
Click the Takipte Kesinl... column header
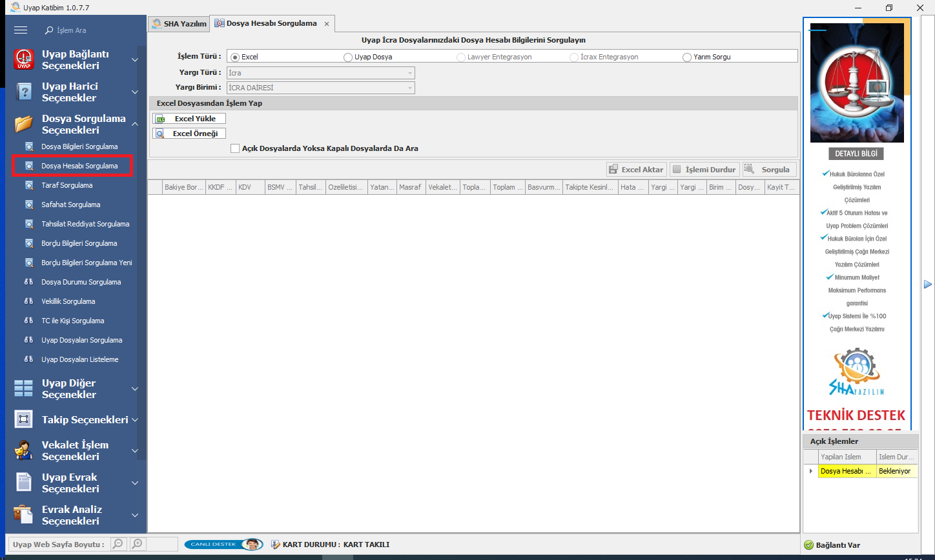coord(590,187)
